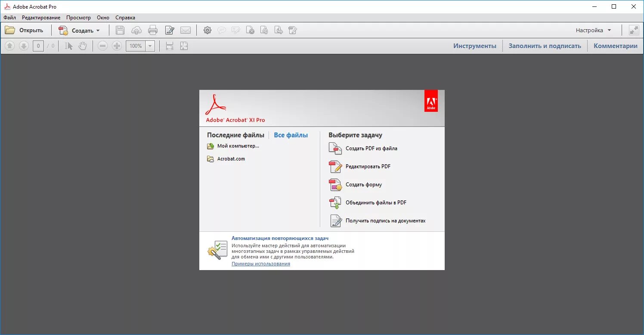This screenshot has height=335, width=644.
Task: Click the 100% zoom value field
Action: click(136, 46)
